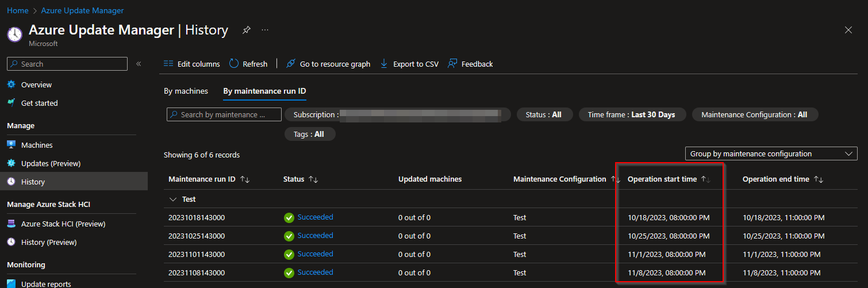This screenshot has height=288, width=868.
Task: Click end time 11/8/2023, 11:00:00 PM
Action: [782, 273]
